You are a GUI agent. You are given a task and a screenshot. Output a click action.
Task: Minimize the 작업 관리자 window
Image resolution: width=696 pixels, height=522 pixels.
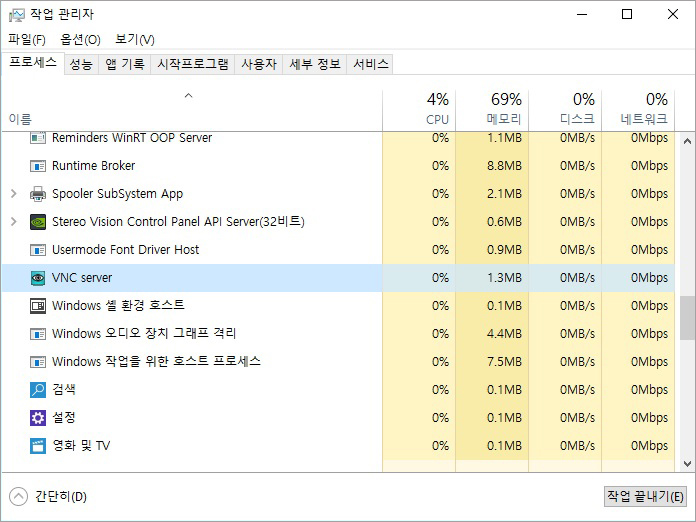582,15
